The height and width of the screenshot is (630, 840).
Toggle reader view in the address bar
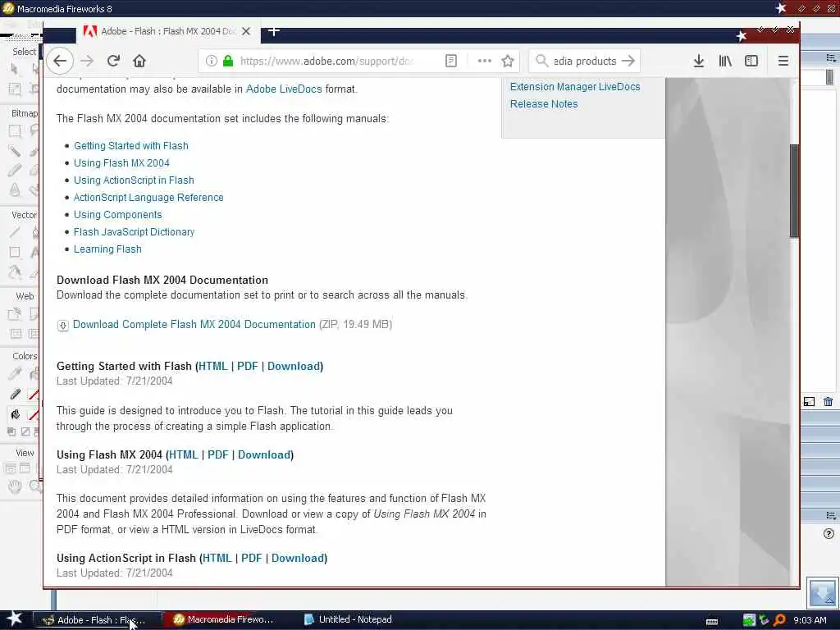click(x=451, y=61)
